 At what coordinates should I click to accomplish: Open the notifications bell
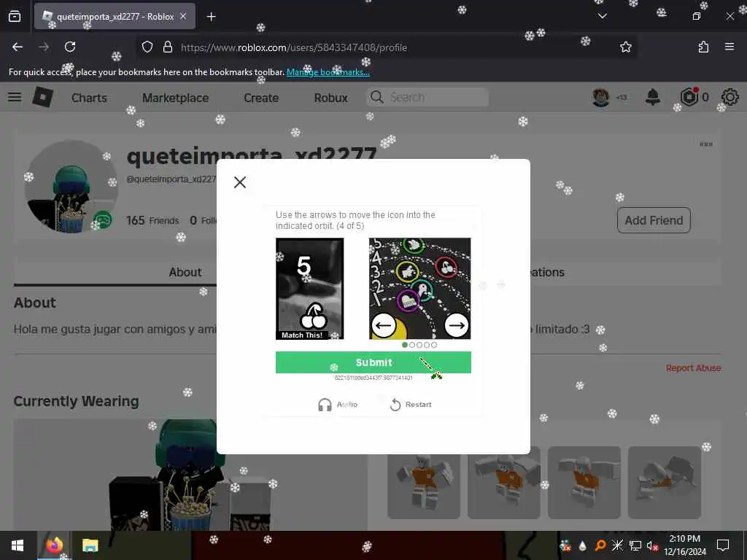point(653,97)
